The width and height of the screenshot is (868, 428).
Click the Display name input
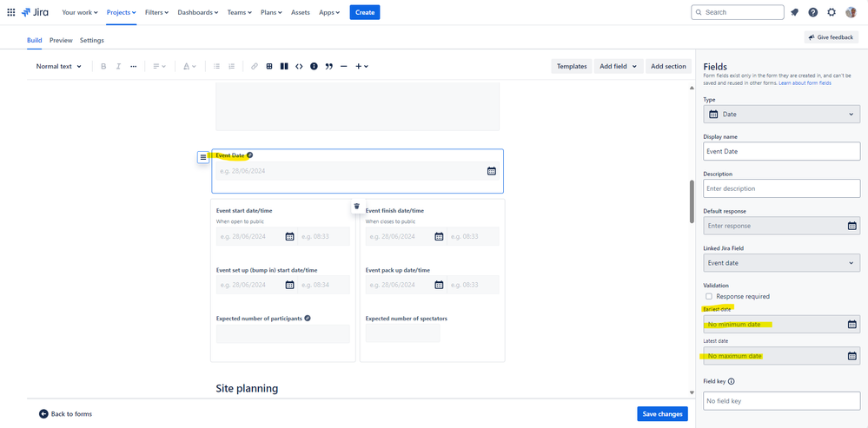pyautogui.click(x=782, y=151)
